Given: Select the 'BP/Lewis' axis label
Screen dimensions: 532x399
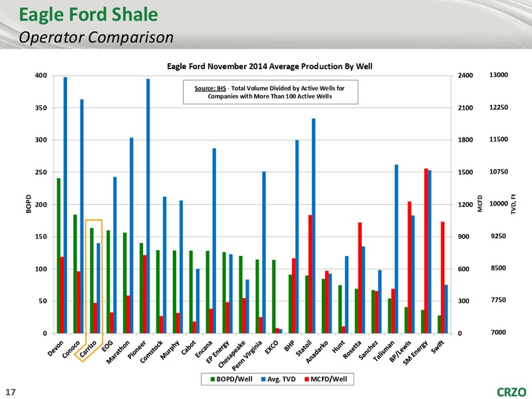Looking at the screenshot, I should click(401, 351).
